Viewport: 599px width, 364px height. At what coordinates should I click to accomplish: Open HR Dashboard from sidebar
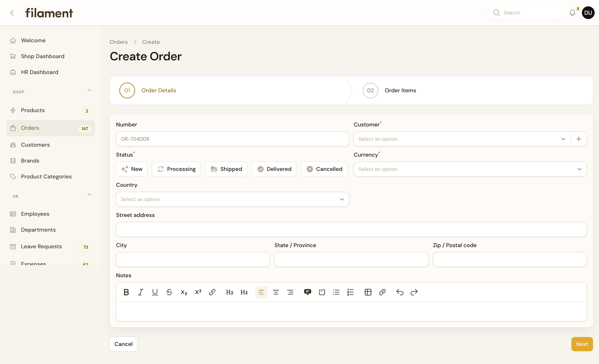click(x=50, y=72)
